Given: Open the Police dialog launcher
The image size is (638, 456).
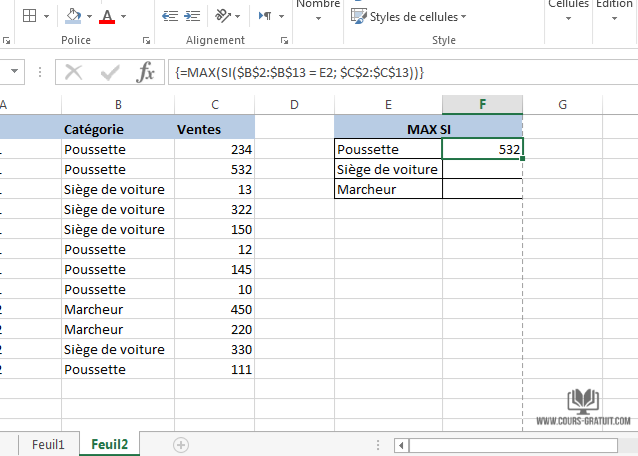Looking at the screenshot, I should tap(147, 41).
